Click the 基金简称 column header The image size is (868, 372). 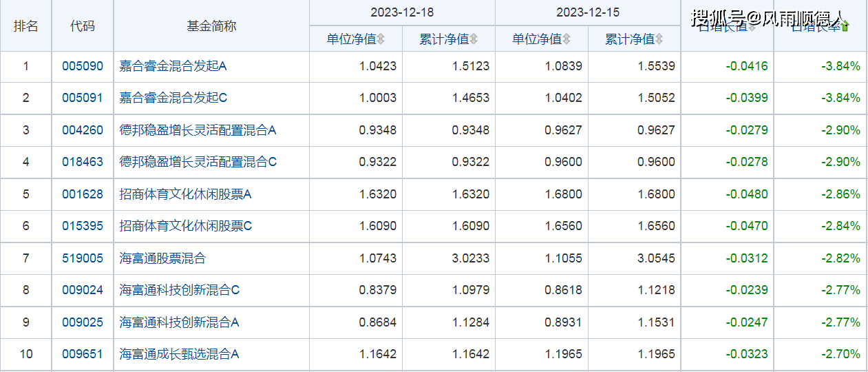[x=211, y=26]
